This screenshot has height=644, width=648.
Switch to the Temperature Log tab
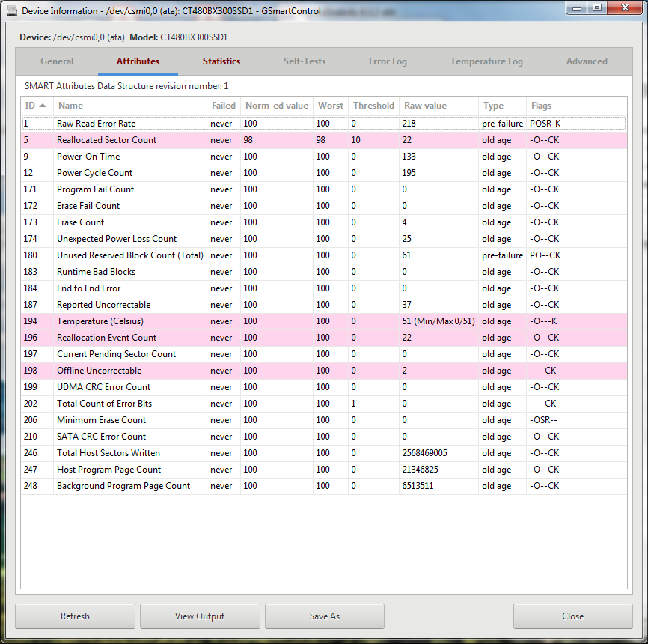coord(486,61)
